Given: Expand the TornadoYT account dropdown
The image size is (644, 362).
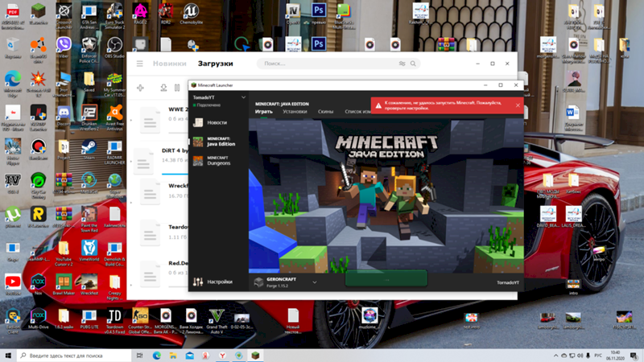Looking at the screenshot, I should click(244, 97).
